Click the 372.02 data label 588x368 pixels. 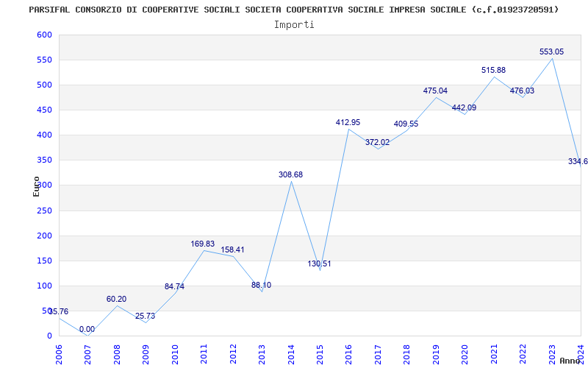[377, 143]
